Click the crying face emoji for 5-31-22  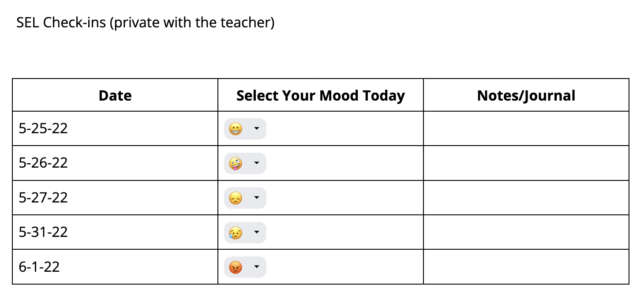[x=236, y=232]
